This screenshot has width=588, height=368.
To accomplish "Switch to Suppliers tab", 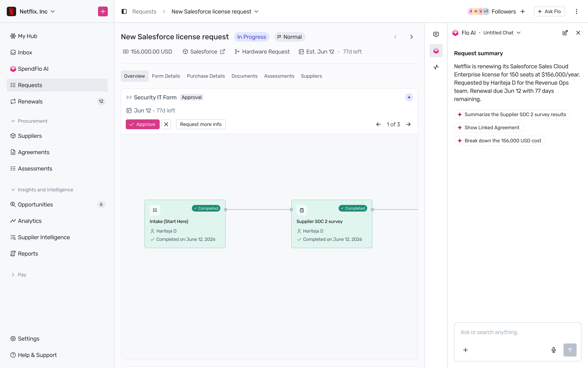I will point(311,76).
